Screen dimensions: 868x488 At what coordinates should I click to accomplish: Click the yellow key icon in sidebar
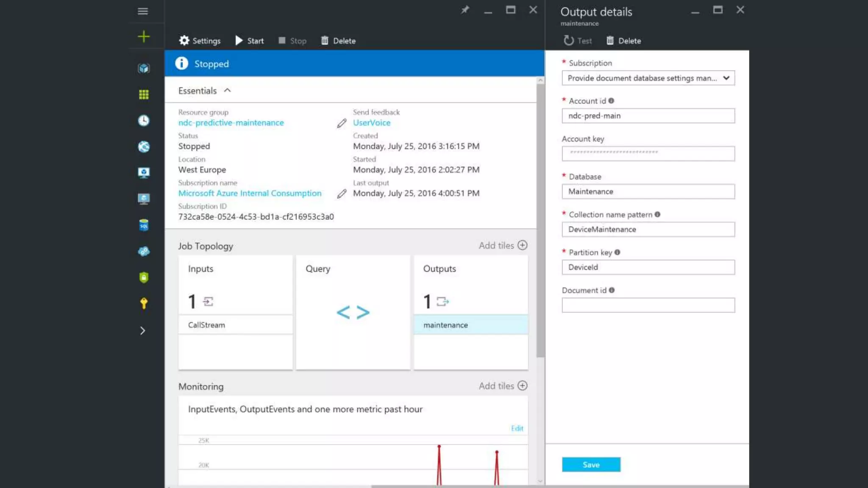[144, 303]
